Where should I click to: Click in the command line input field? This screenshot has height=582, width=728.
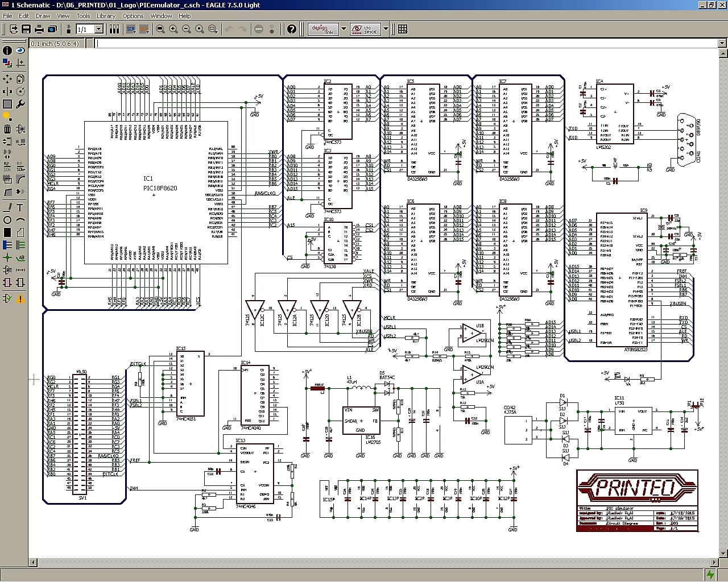[406, 43]
